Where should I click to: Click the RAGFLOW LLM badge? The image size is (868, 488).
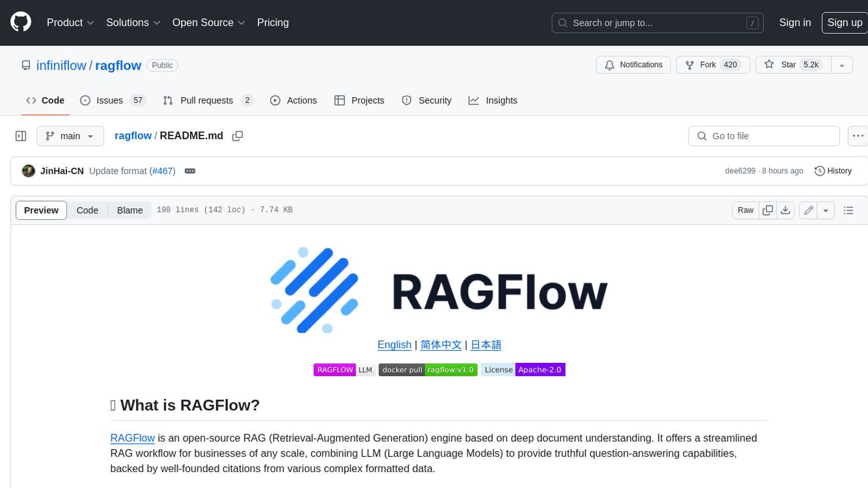click(x=344, y=370)
